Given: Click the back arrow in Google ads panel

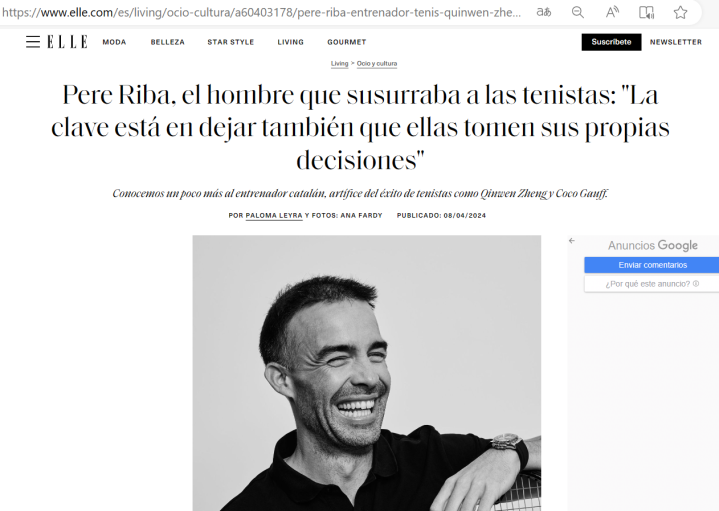Looking at the screenshot, I should coord(572,240).
